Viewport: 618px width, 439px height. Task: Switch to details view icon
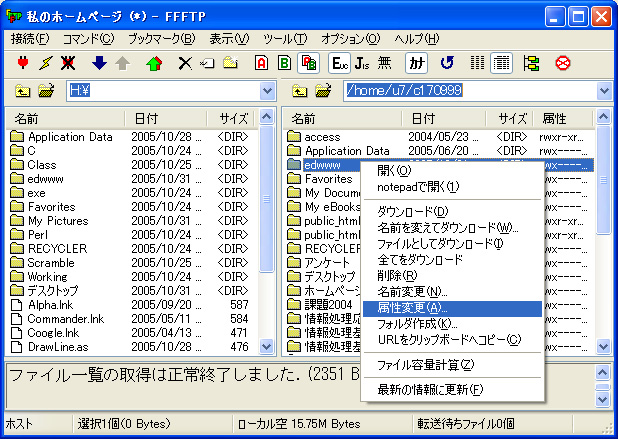(501, 63)
